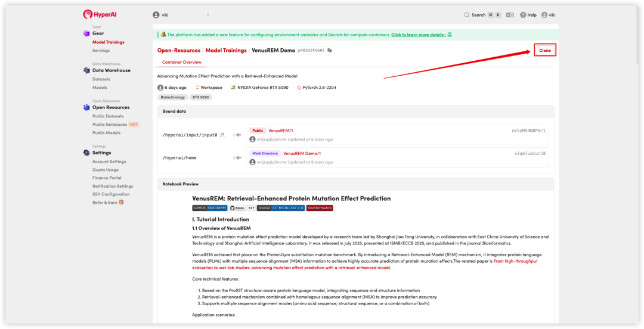This screenshot has width=644, height=329.
Task: Click the ID text x2qmlua1uri8
Action: [x=530, y=154]
